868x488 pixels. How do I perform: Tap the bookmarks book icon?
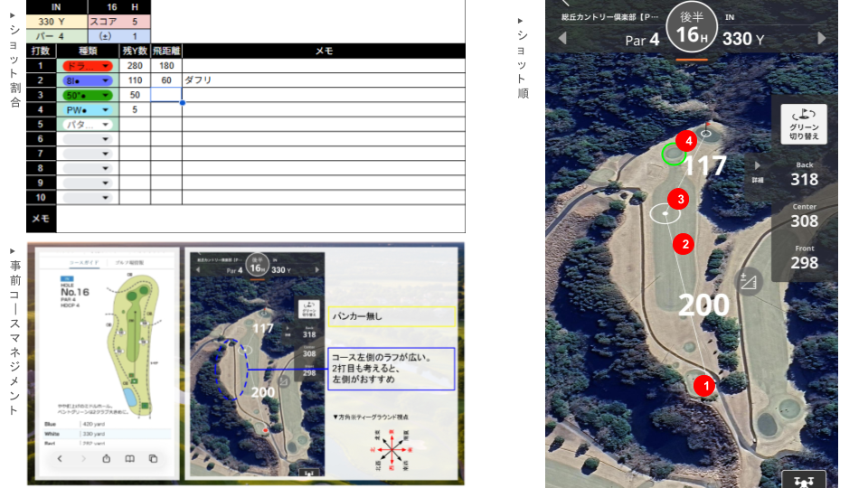(129, 459)
